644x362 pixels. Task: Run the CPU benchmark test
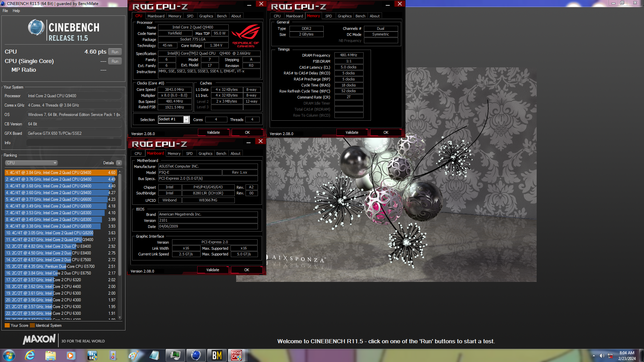click(x=115, y=52)
